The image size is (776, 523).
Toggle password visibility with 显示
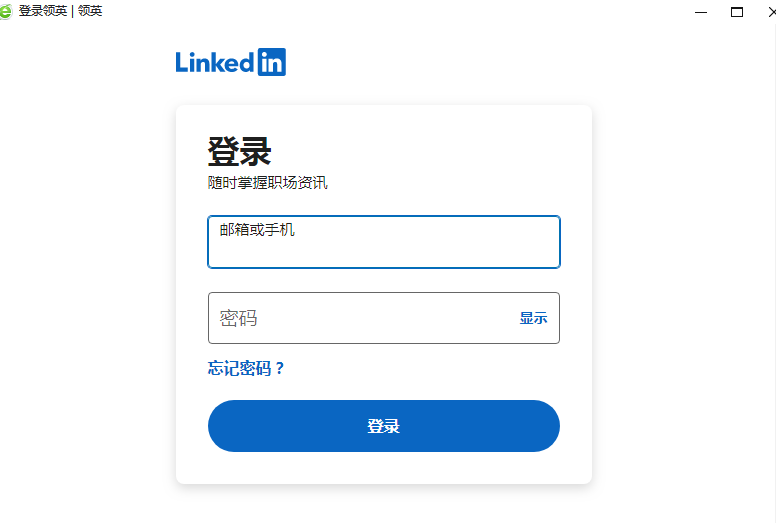click(x=533, y=318)
